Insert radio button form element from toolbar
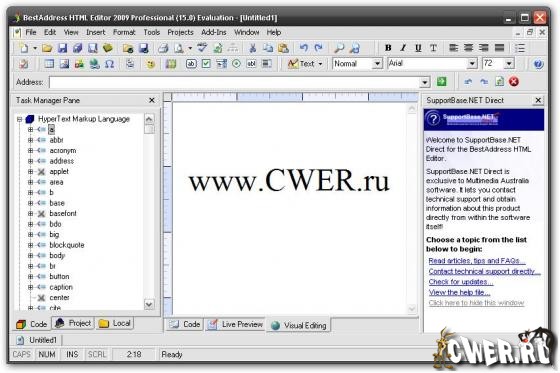560x373 pixels. (236, 64)
